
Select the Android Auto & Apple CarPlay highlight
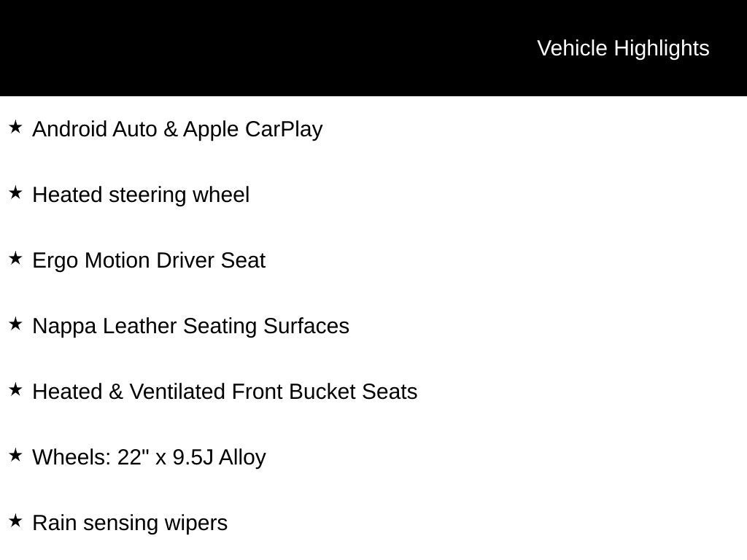177,129
